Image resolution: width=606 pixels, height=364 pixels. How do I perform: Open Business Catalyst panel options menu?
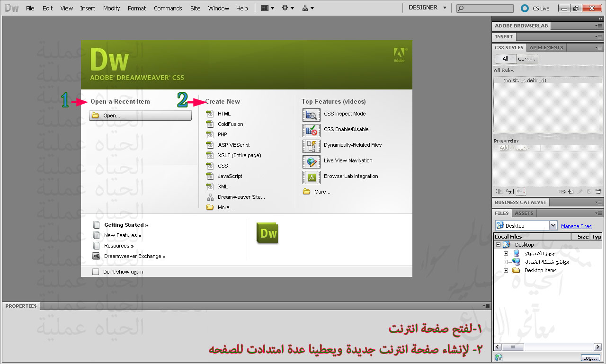pos(599,202)
